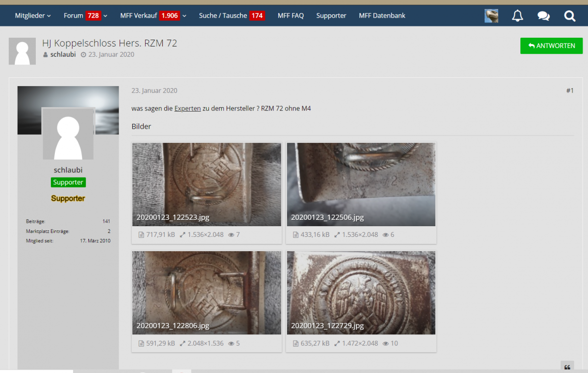Open author schlaubi link under the thread title

[63, 54]
